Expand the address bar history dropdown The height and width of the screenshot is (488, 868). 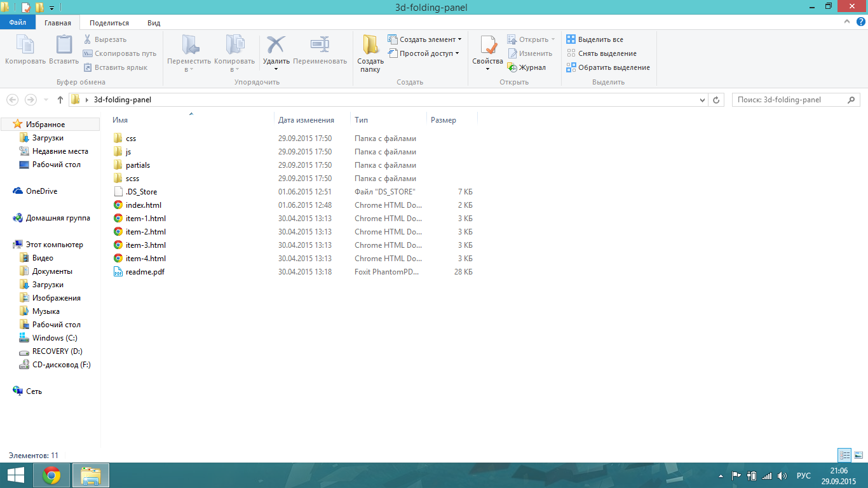pyautogui.click(x=702, y=100)
